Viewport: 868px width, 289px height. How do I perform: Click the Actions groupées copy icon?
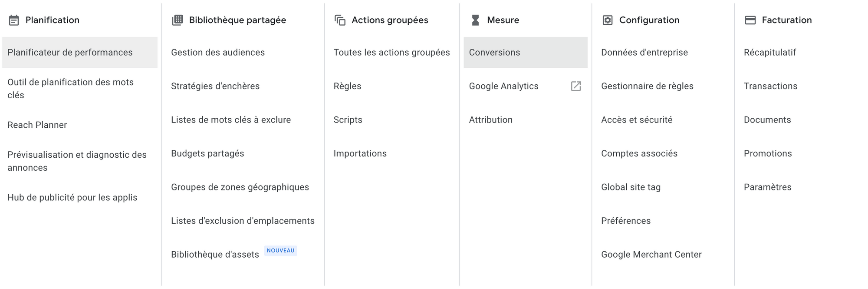point(340,20)
